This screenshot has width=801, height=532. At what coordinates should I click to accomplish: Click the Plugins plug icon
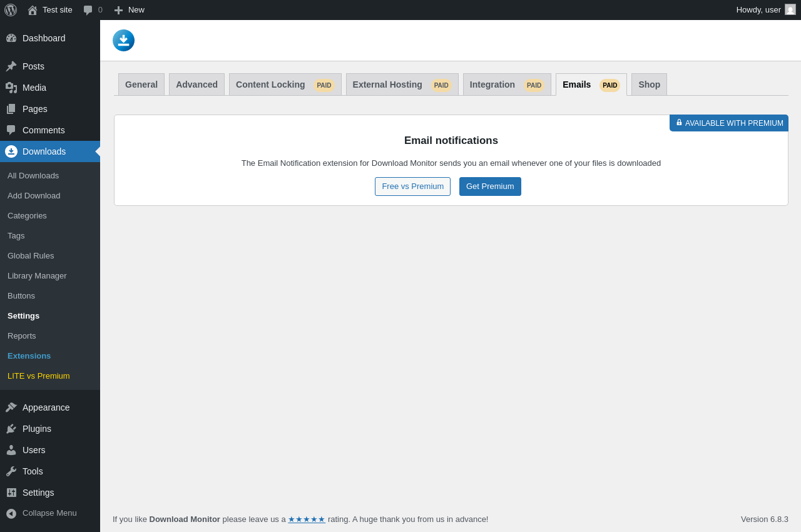[x=11, y=429]
